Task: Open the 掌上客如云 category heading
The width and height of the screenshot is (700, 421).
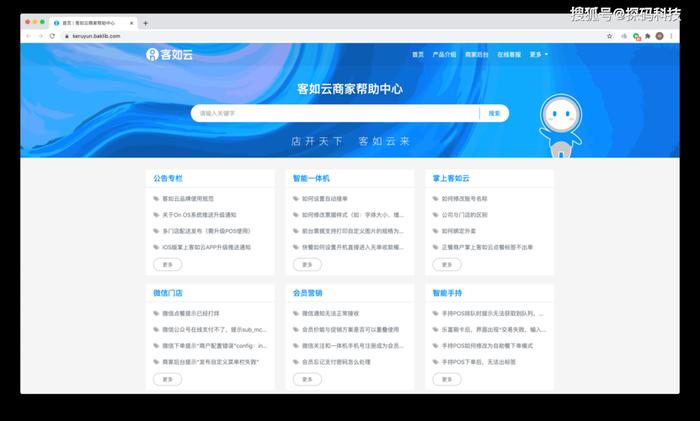Action: pos(451,179)
